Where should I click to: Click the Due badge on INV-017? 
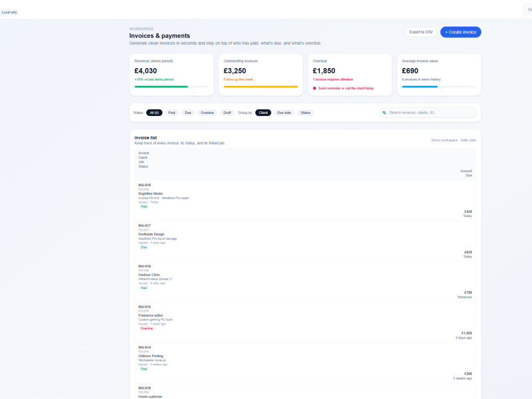point(144,247)
